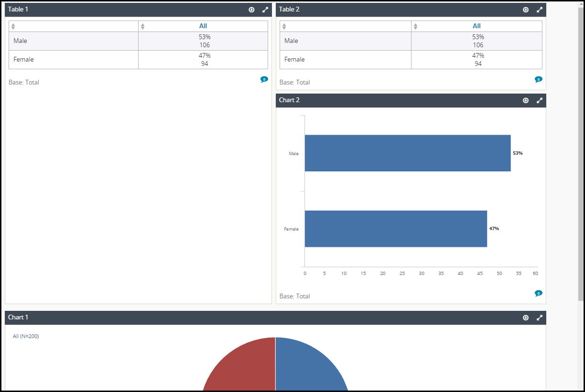Click the Male bar in Chart 2
This screenshot has width=585, height=392.
408,153
